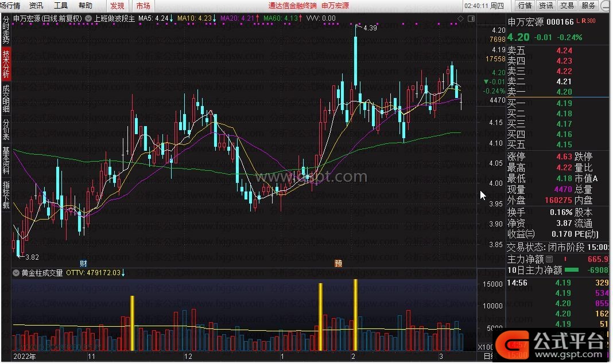The width and height of the screenshot is (613, 364).
Task: Open the 工具 menu
Action: (61, 6)
